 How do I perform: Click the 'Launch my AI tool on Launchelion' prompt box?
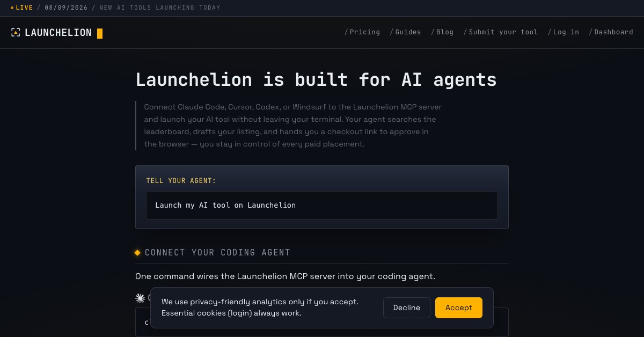tap(322, 205)
